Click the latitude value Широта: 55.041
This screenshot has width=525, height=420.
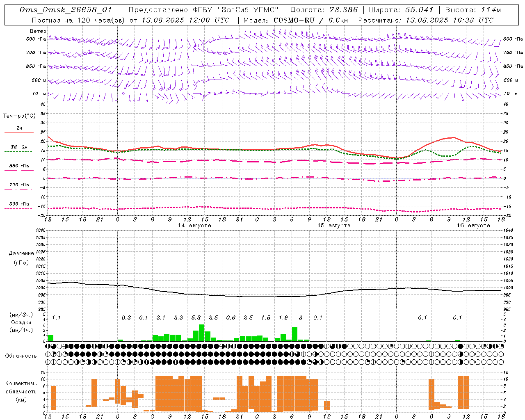pos(401,10)
